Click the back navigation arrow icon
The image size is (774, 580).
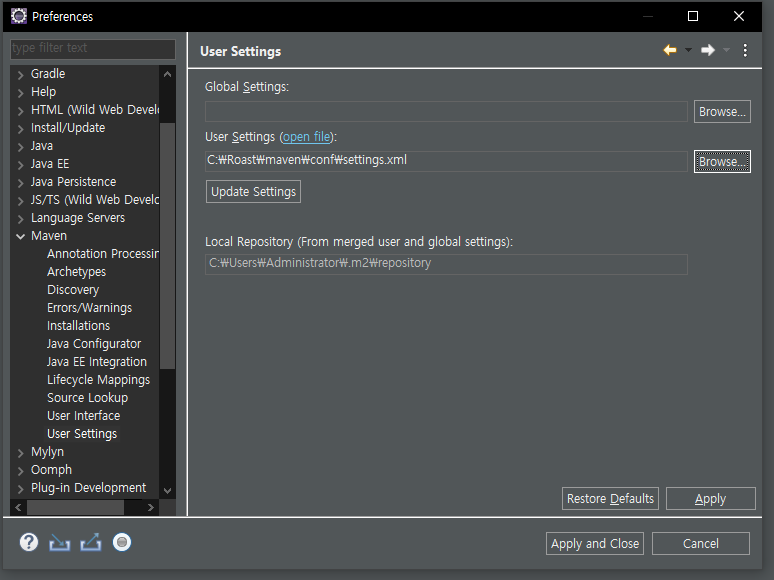[670, 50]
